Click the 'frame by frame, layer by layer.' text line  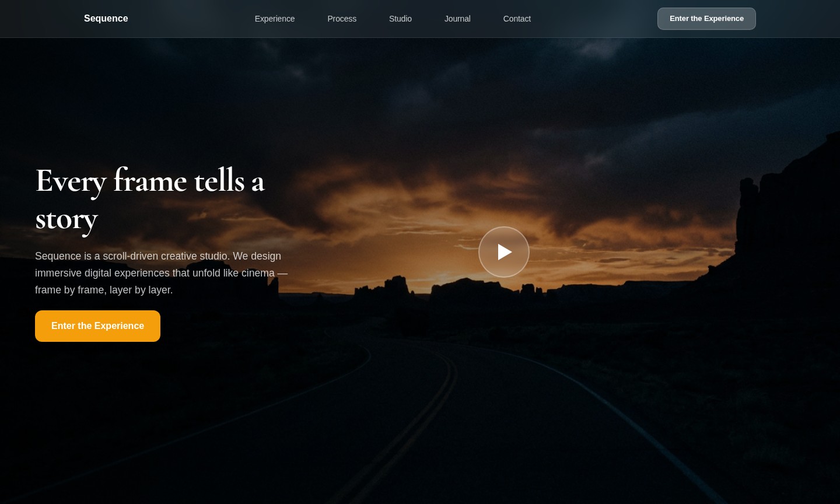click(x=104, y=290)
